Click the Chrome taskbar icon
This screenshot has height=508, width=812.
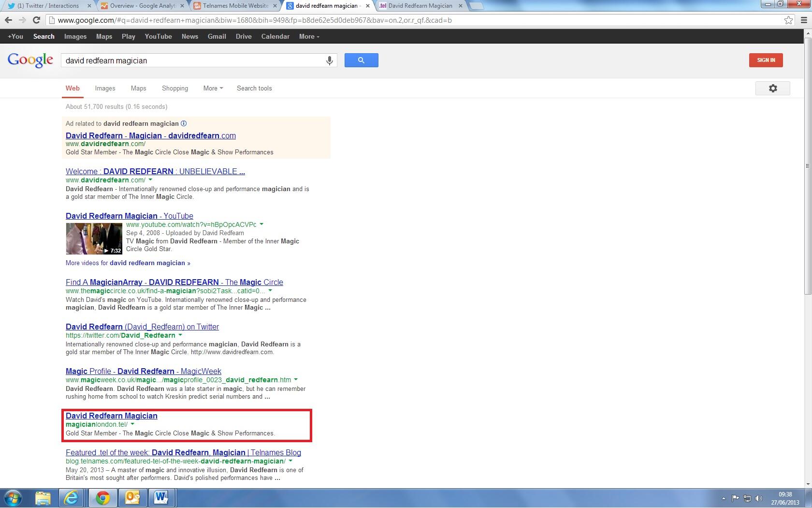pyautogui.click(x=102, y=498)
